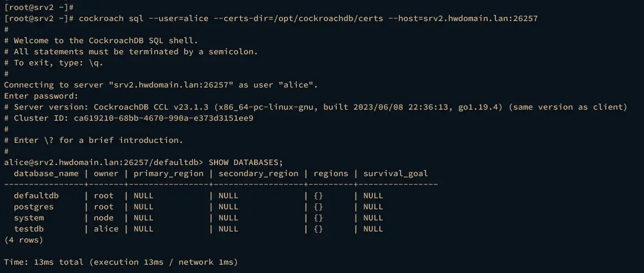
Task: Click the system database name
Action: 29,218
